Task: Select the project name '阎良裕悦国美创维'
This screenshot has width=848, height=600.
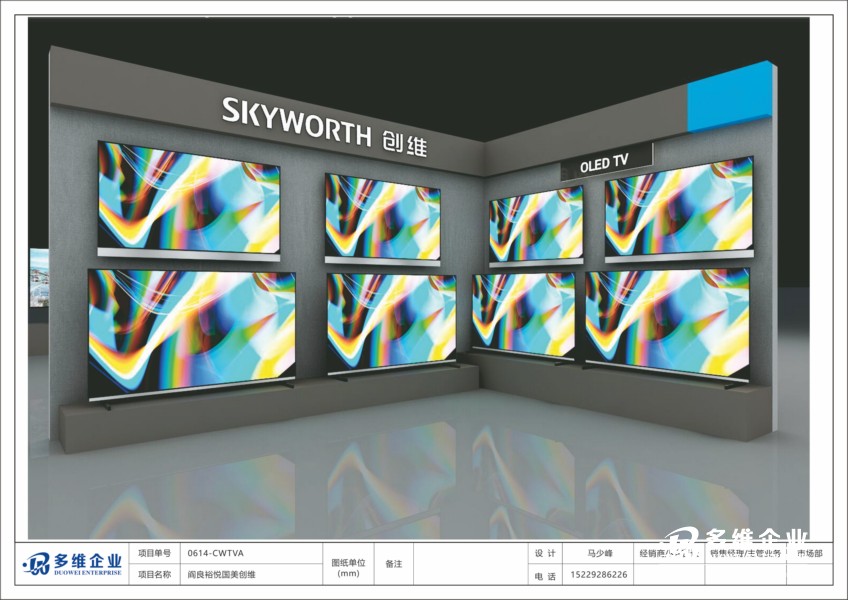Action: [x=221, y=574]
